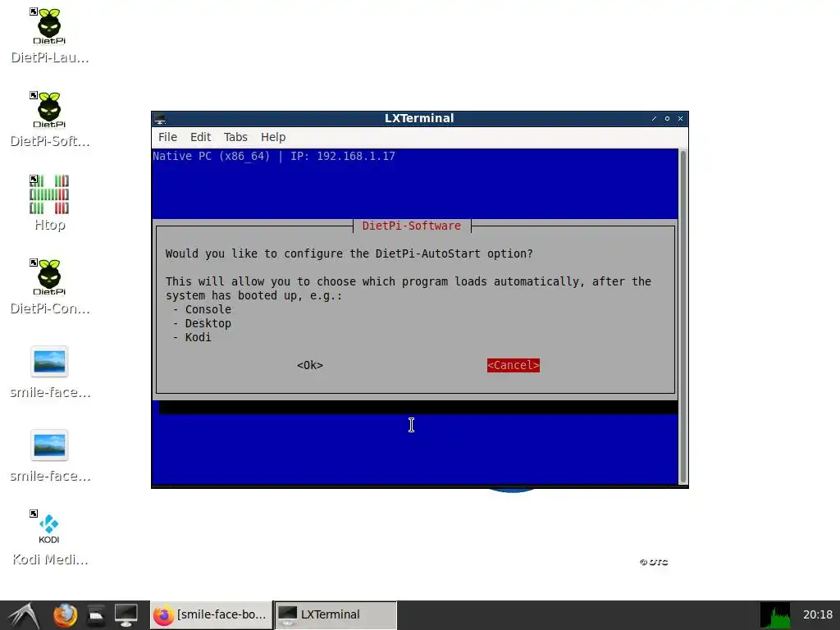The image size is (840, 630).
Task: Click the monitor icon in the taskbar
Action: click(126, 615)
